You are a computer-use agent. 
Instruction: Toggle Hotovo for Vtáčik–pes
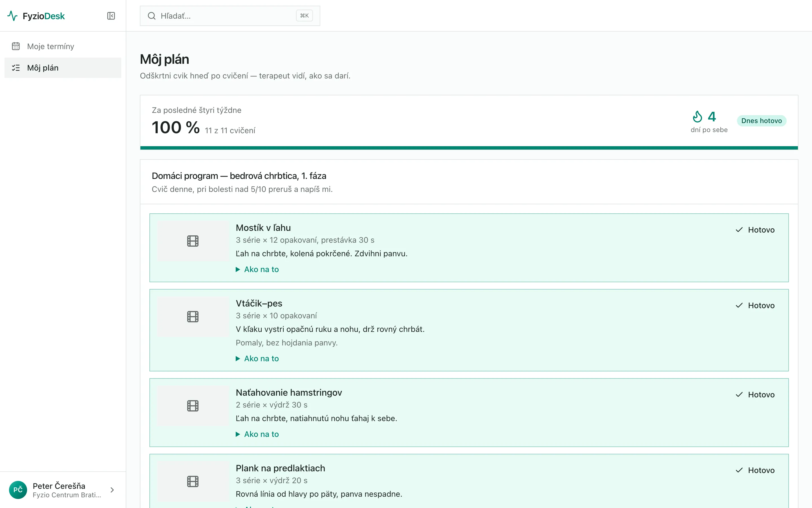(755, 305)
